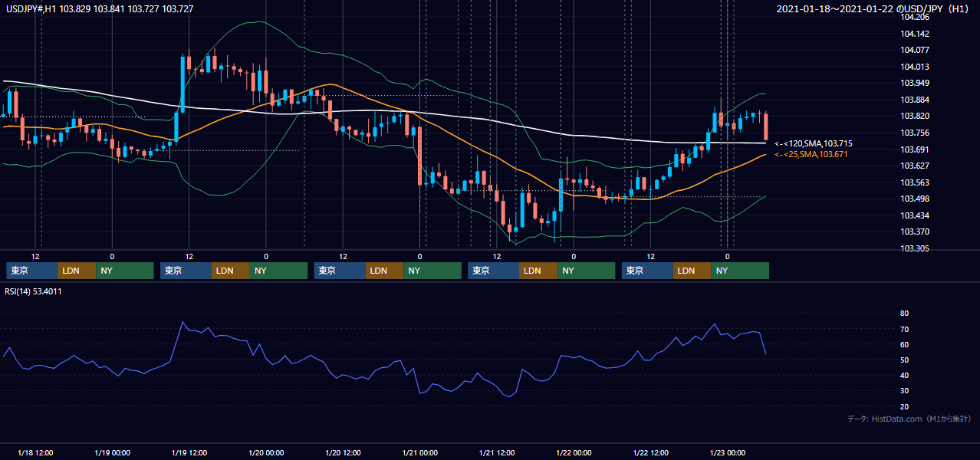Click the leftmost LDN session block
Screen dimensions: 980x460
click(77, 271)
